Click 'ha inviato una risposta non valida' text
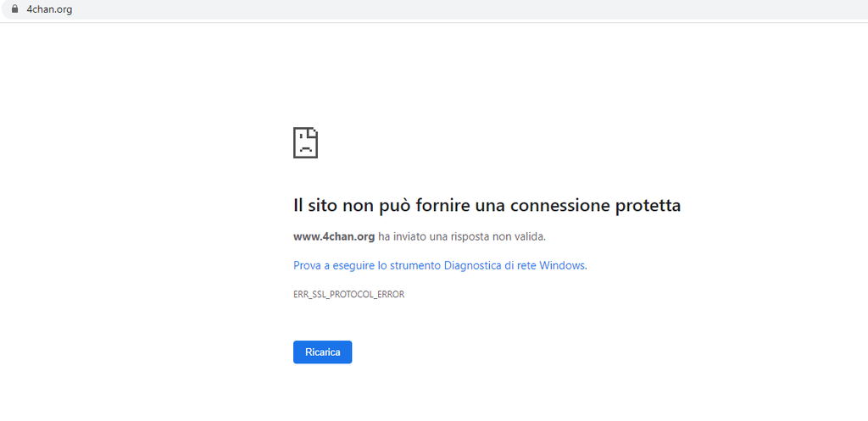This screenshot has height=421, width=868. 462,237
